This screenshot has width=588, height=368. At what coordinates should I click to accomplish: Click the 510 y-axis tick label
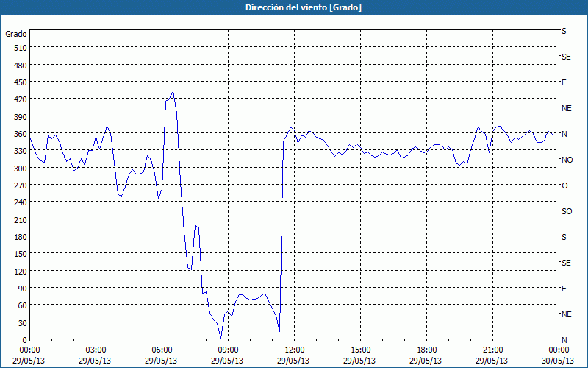click(x=21, y=48)
